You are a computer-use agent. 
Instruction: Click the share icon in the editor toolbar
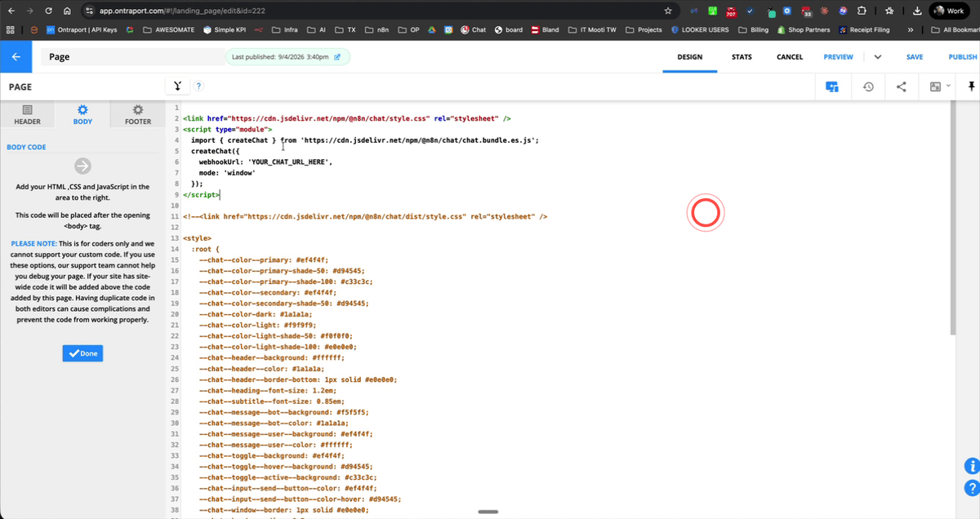[901, 86]
